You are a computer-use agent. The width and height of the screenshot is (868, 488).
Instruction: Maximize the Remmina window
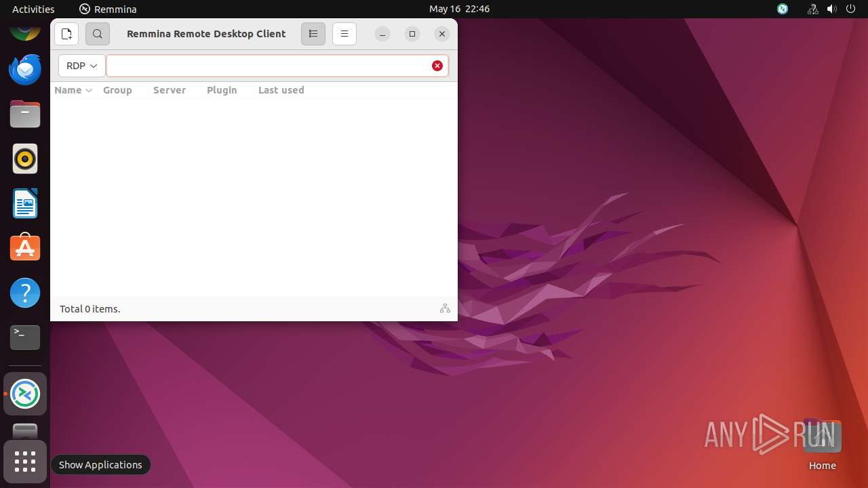412,34
